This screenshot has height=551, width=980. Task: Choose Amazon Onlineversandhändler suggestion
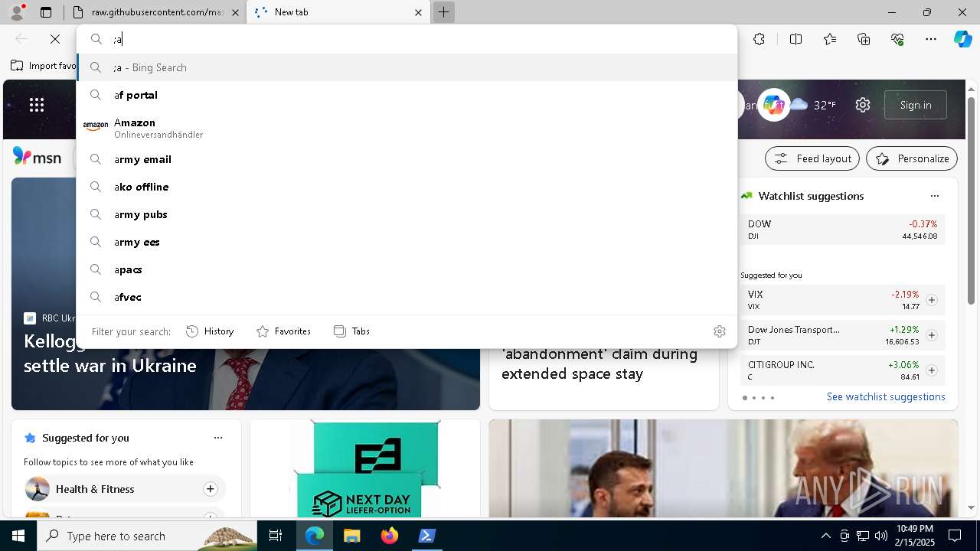click(407, 128)
